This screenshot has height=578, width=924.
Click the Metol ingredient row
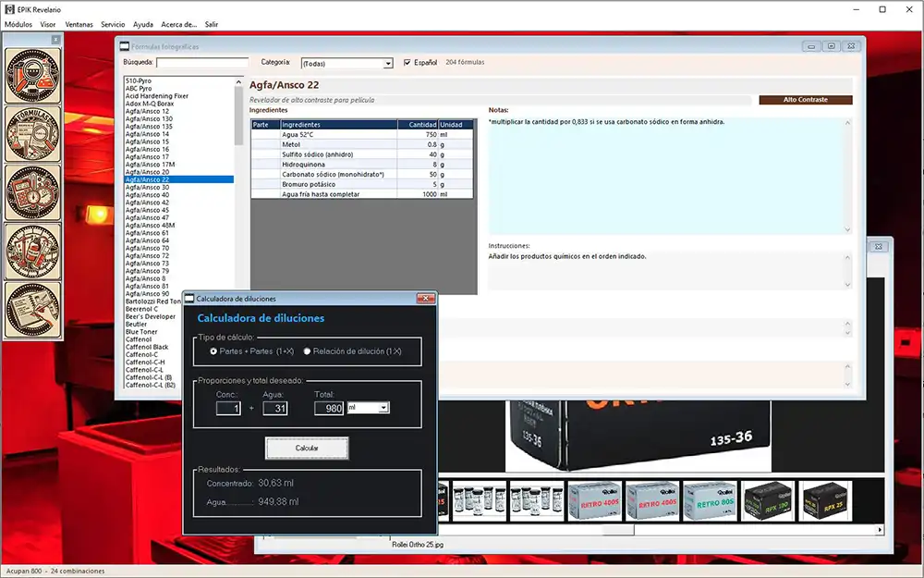point(362,144)
